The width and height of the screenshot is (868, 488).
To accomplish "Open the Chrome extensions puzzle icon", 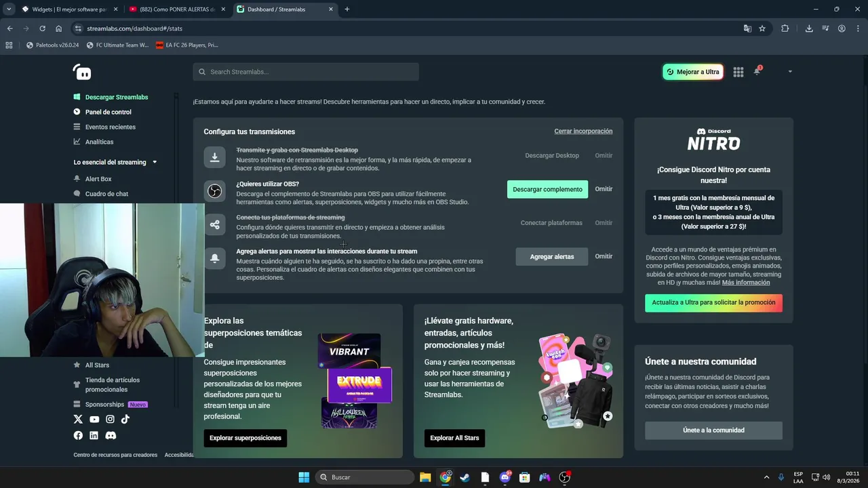I will (x=785, y=28).
